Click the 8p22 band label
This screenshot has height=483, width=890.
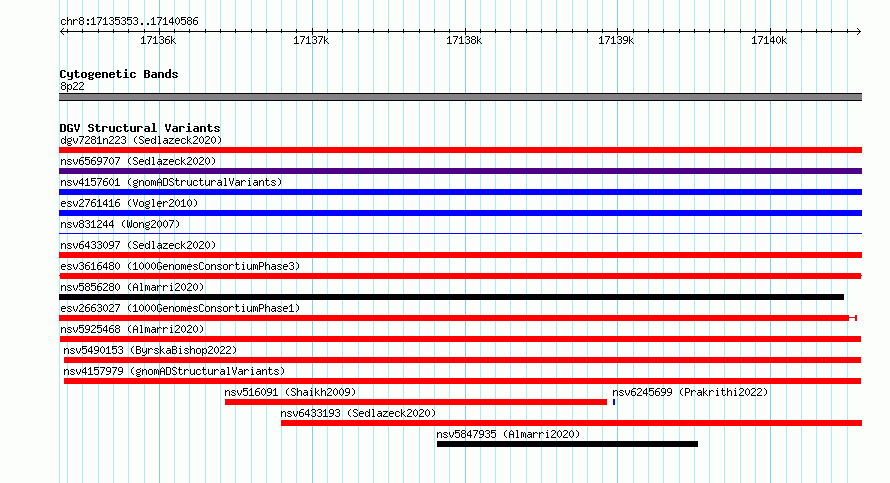pyautogui.click(x=72, y=86)
